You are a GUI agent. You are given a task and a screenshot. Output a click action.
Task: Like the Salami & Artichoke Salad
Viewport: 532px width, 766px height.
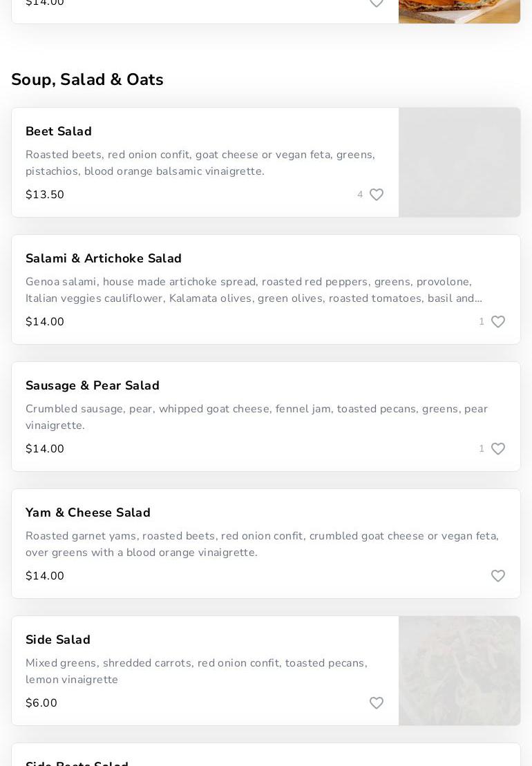click(x=498, y=322)
